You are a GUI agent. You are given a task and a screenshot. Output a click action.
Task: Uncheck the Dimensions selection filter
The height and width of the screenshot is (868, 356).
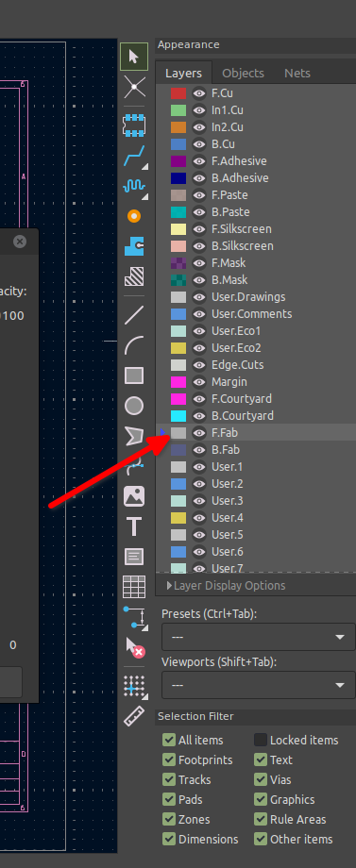169,839
